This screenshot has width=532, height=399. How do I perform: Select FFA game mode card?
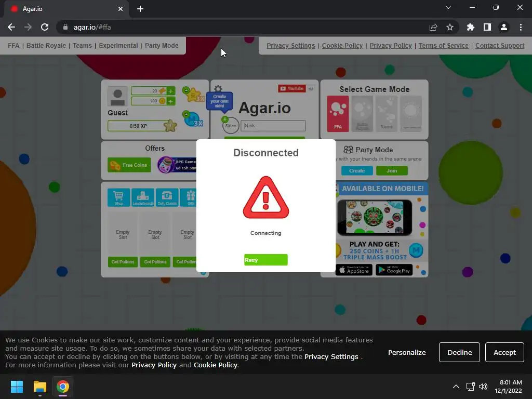(x=338, y=114)
